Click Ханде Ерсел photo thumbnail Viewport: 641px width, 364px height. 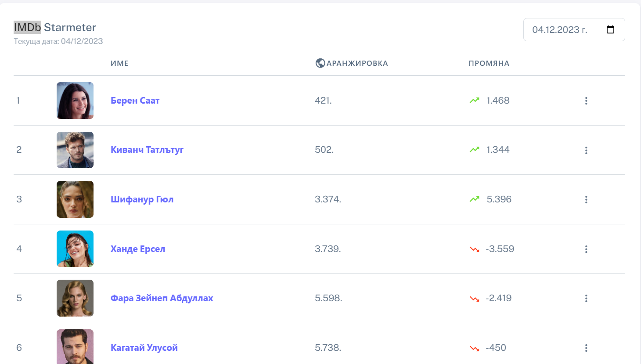[x=75, y=249]
